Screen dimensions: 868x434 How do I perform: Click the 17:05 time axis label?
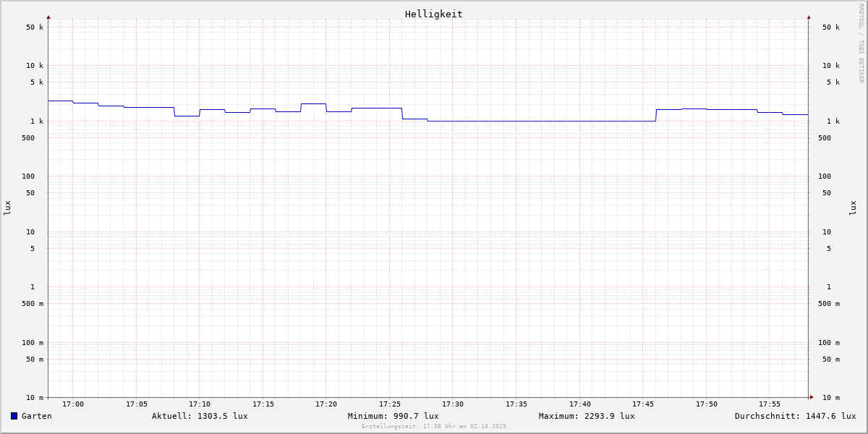click(137, 404)
